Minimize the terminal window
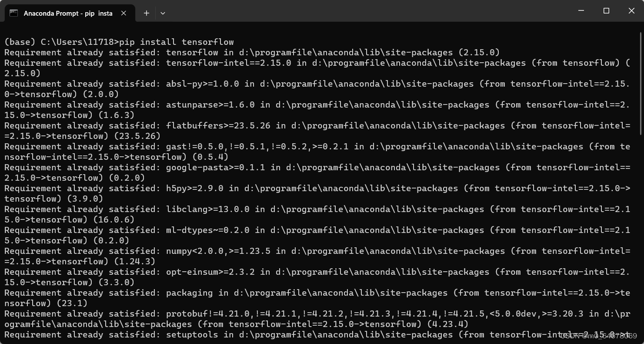Screen dimensions: 644x344 581,11
